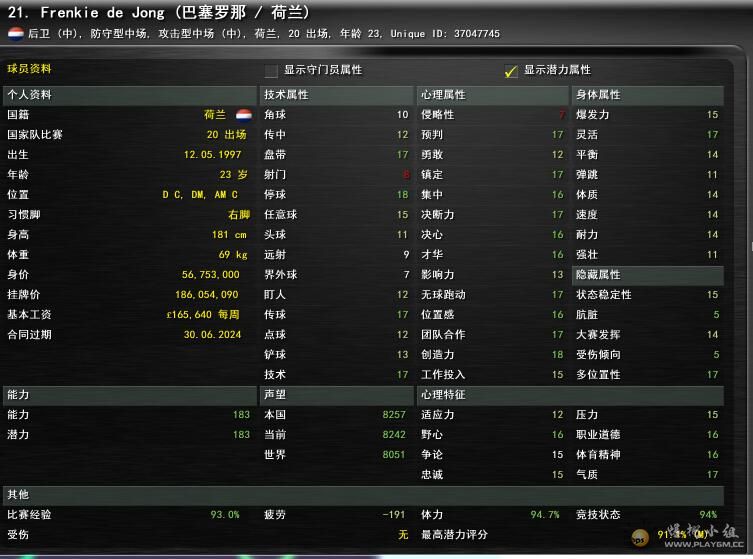Viewport: 753px width, 559px height.
Task: Click the 习惯脚 value 右脚
Action: tap(239, 215)
